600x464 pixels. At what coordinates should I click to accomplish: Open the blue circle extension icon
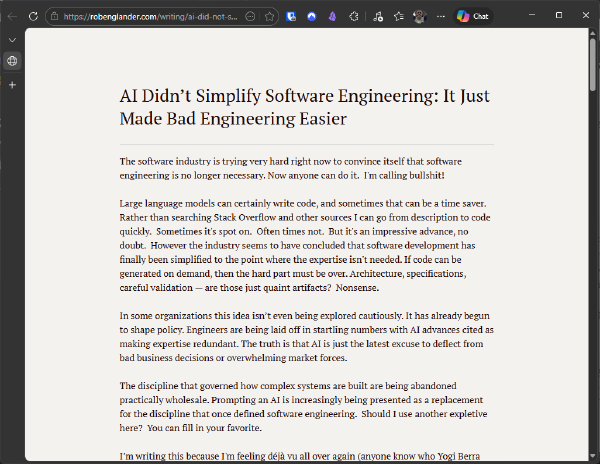click(x=311, y=17)
